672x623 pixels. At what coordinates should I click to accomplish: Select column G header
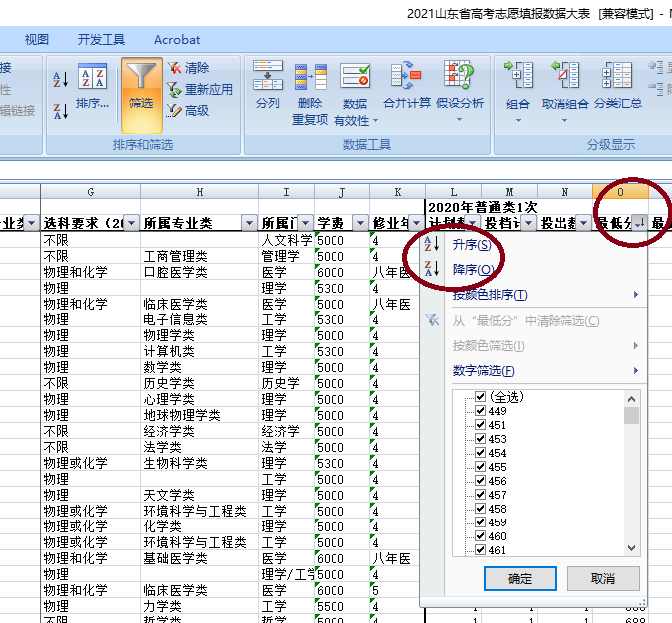[91, 192]
